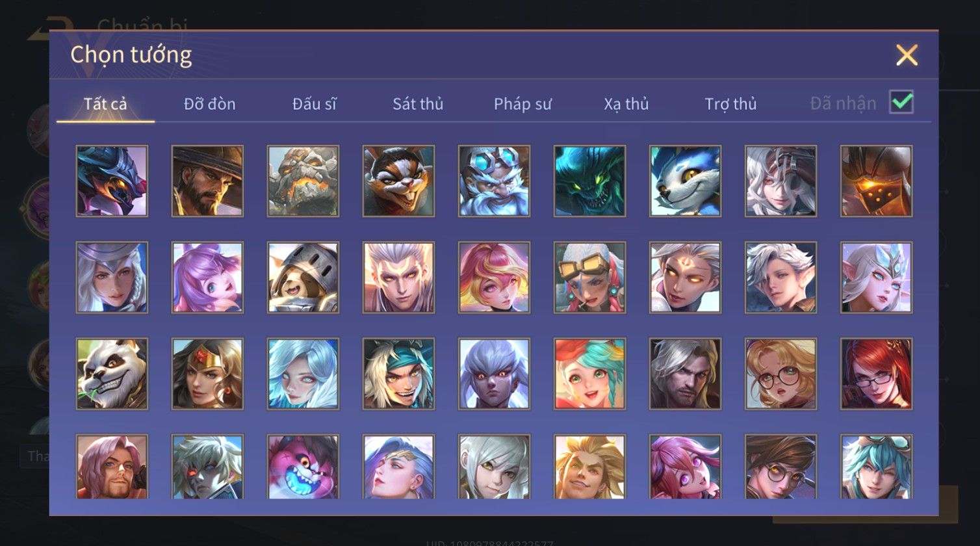Screen dimensions: 980x546
Task: Pick the bear in knight helmet
Action: 303,278
